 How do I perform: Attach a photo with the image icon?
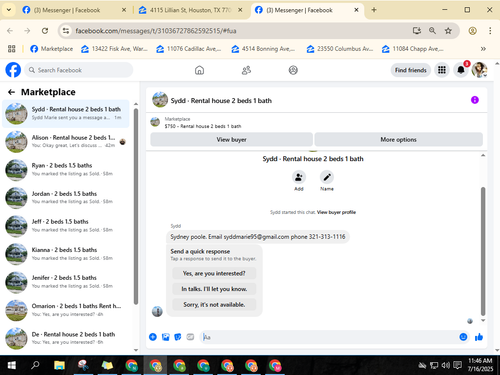(x=166, y=337)
